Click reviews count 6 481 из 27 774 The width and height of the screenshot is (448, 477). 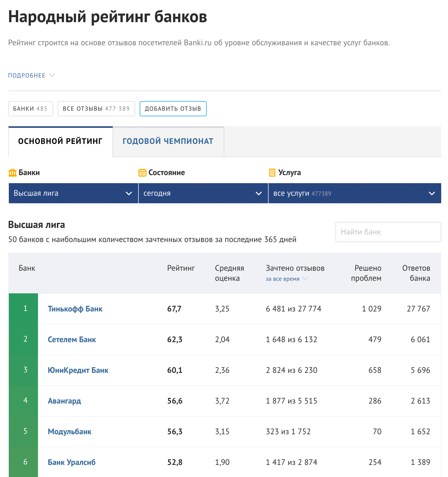point(293,309)
